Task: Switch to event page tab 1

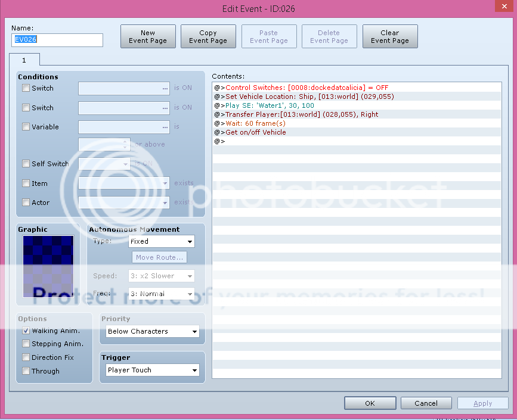Action: point(24,60)
